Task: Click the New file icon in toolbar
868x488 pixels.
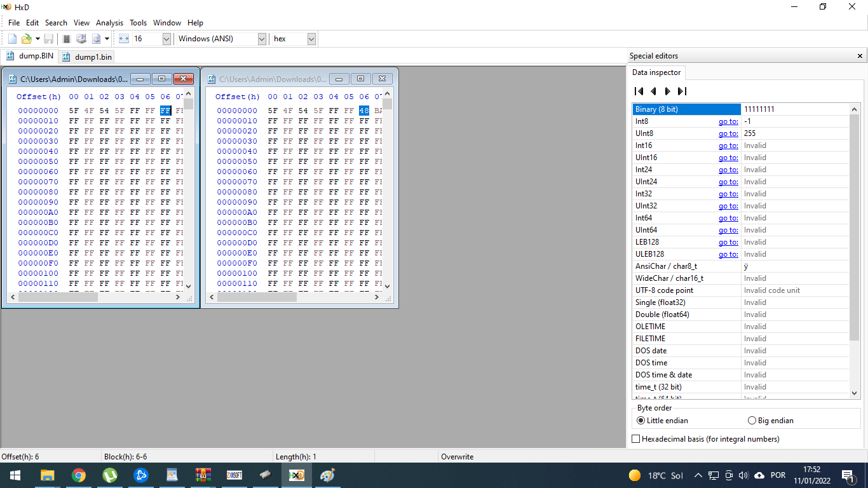Action: pos(12,39)
